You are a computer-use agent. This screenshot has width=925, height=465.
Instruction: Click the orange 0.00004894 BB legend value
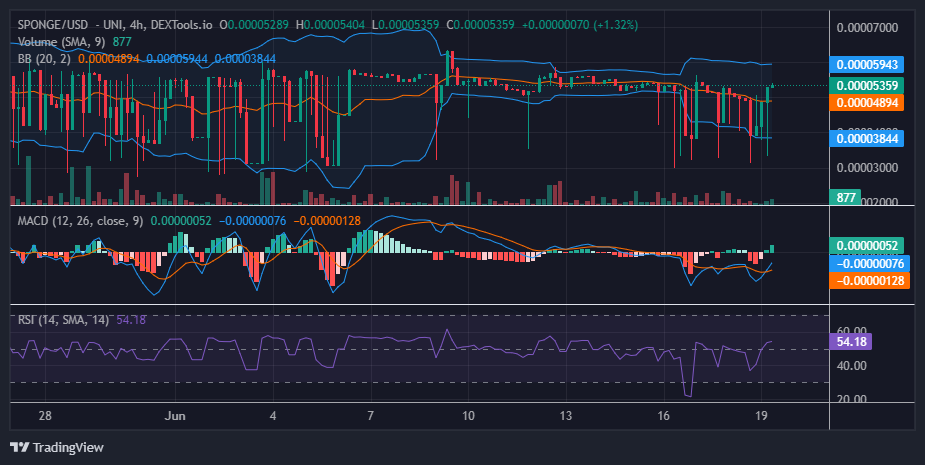(x=109, y=59)
